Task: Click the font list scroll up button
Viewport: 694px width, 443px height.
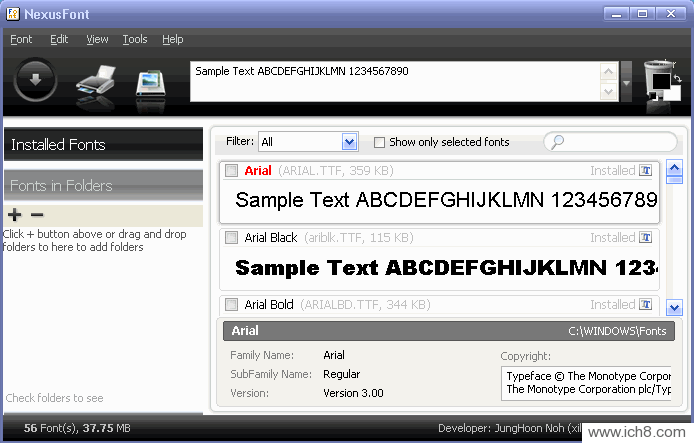Action: (675, 168)
